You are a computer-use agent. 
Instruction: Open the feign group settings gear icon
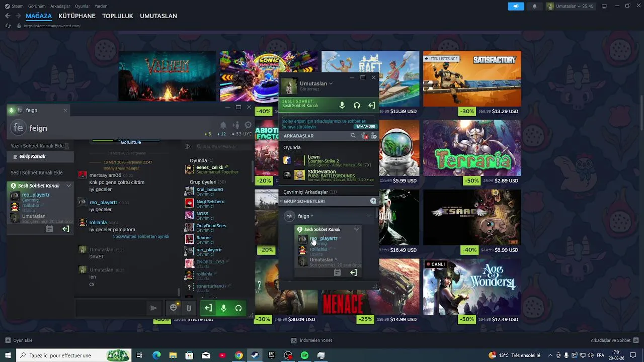tap(248, 125)
